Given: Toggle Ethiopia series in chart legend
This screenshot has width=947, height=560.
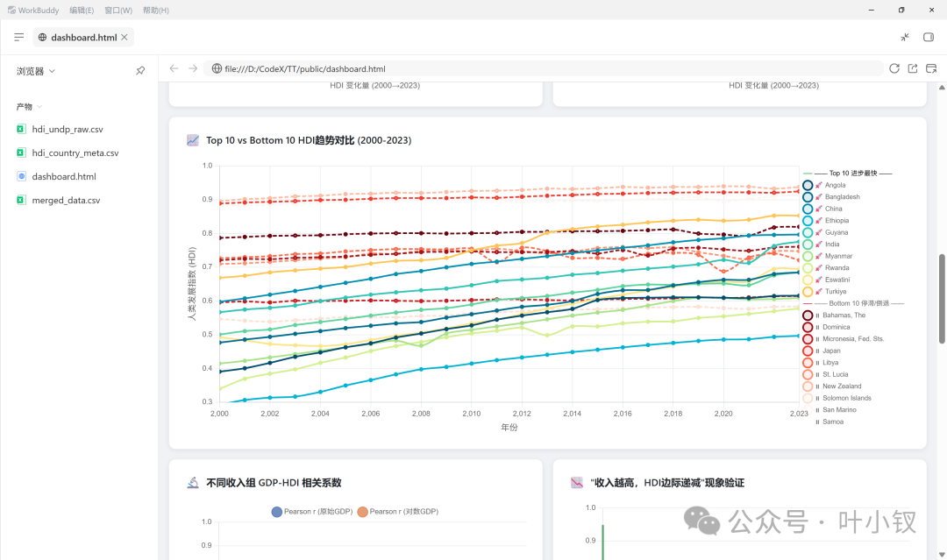Looking at the screenshot, I should pos(826,221).
